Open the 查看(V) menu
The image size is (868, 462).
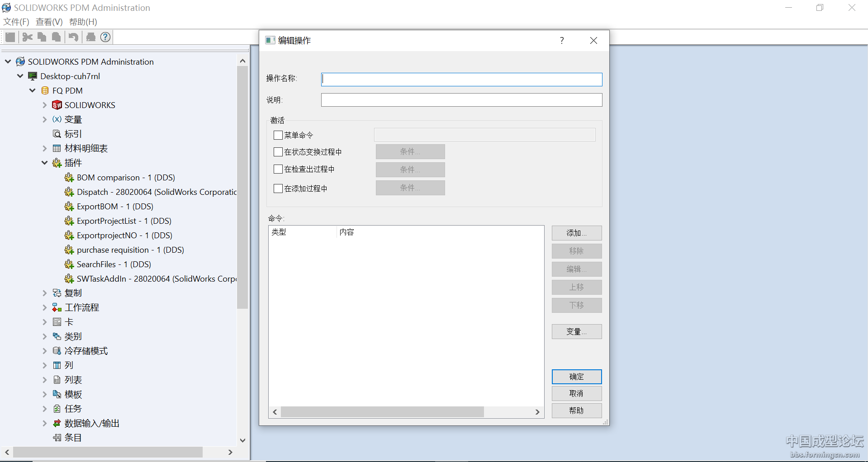tap(49, 22)
